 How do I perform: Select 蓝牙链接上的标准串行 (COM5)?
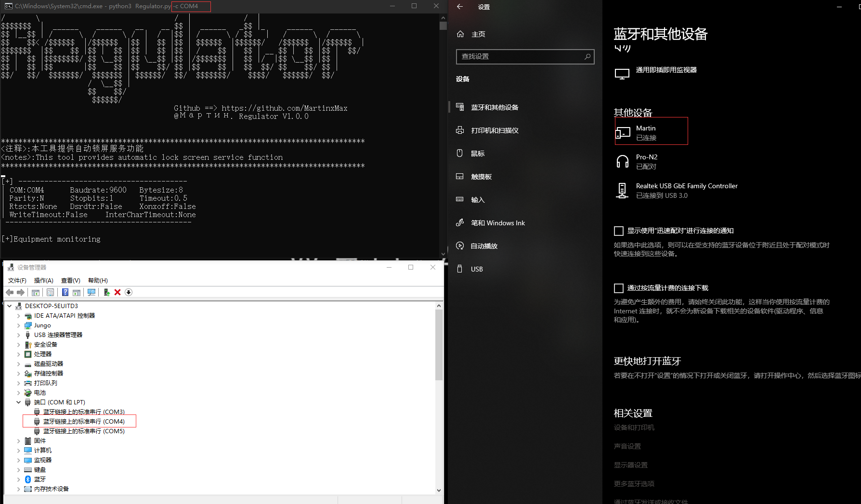(x=84, y=431)
